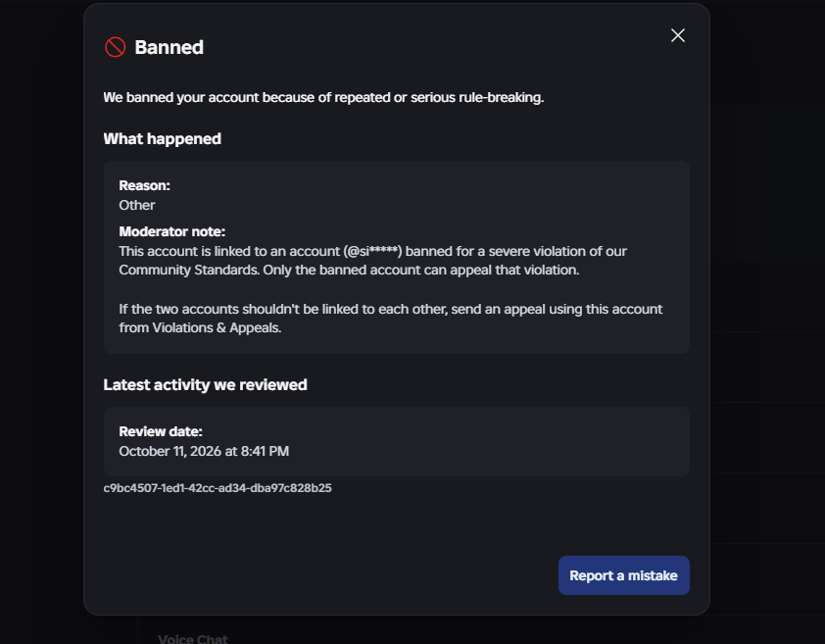Close the Banned dialog with X

click(678, 35)
